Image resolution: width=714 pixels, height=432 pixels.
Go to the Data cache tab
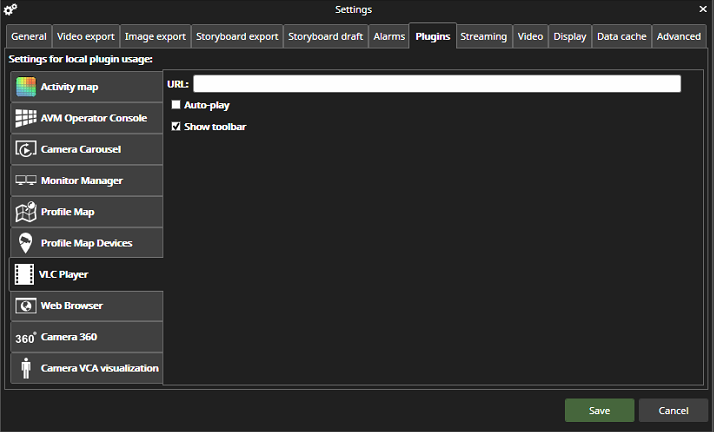click(x=622, y=36)
